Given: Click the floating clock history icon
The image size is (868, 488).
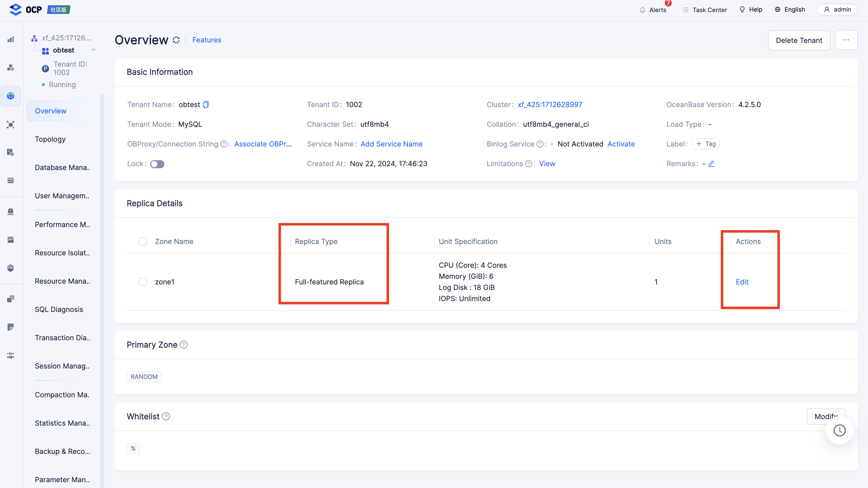Looking at the screenshot, I should 839,430.
